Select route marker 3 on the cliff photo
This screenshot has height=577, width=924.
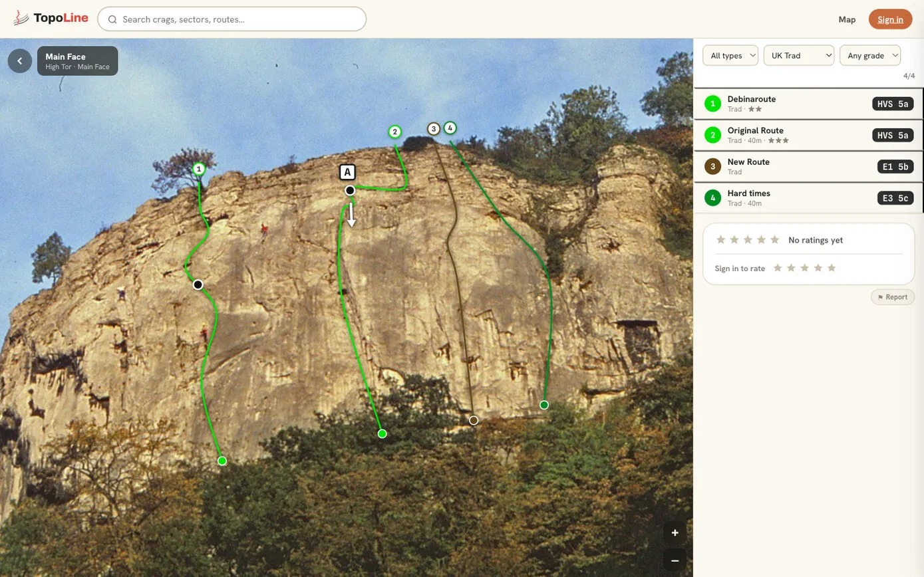click(x=434, y=129)
